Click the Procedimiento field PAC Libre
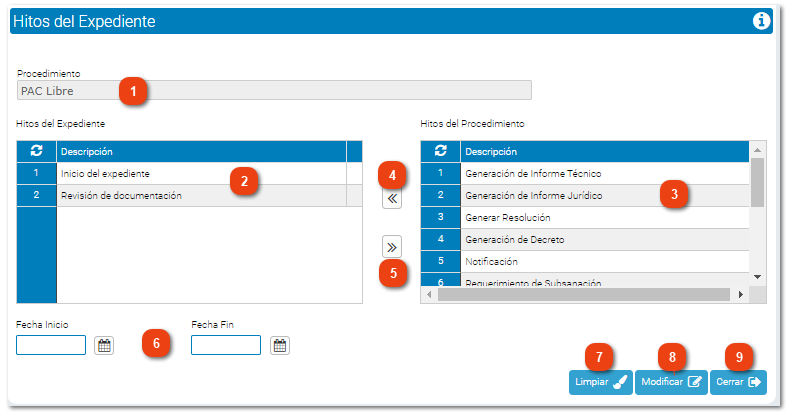 click(x=274, y=91)
